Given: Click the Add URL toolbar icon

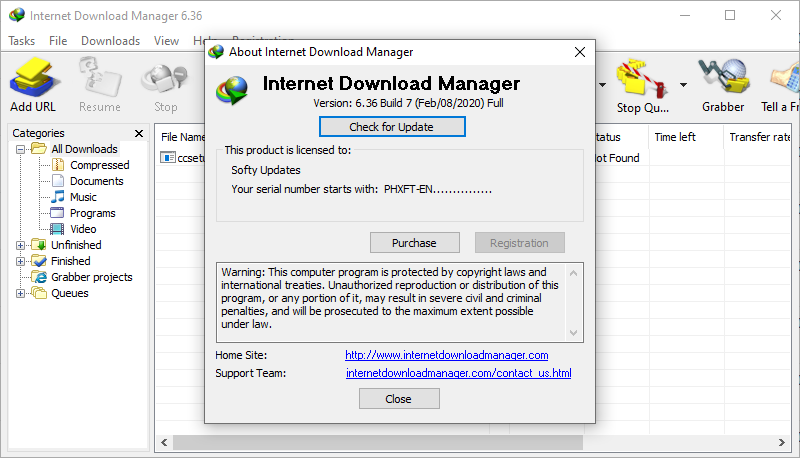Looking at the screenshot, I should (33, 78).
